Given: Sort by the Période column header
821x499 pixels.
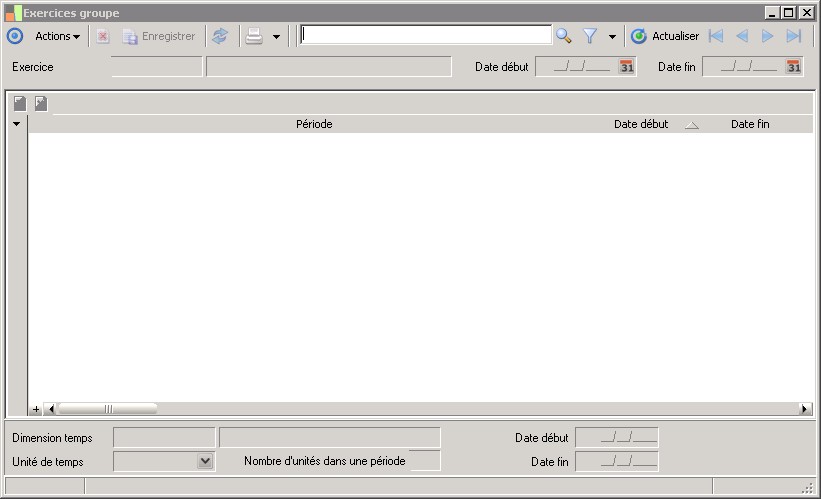Looking at the screenshot, I should pyautogui.click(x=314, y=124).
